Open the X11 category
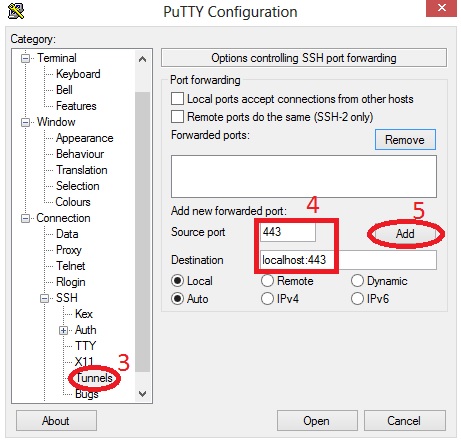461x443 pixels. 84,362
